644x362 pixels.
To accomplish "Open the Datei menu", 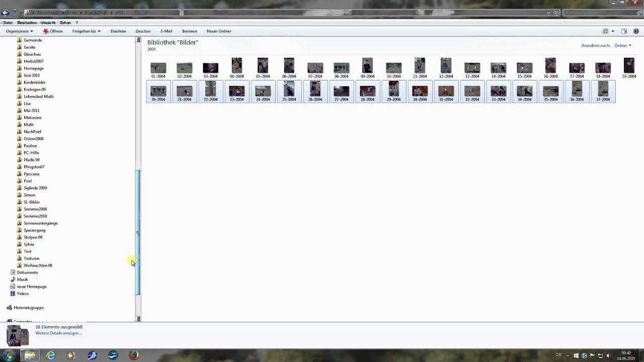I will point(8,23).
